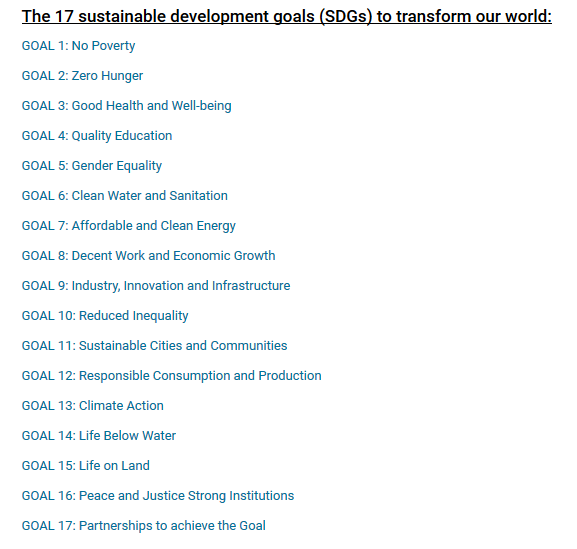Open GOAL 11: Sustainable Cities and Communities
Screen dimensions: 577x549
click(155, 346)
